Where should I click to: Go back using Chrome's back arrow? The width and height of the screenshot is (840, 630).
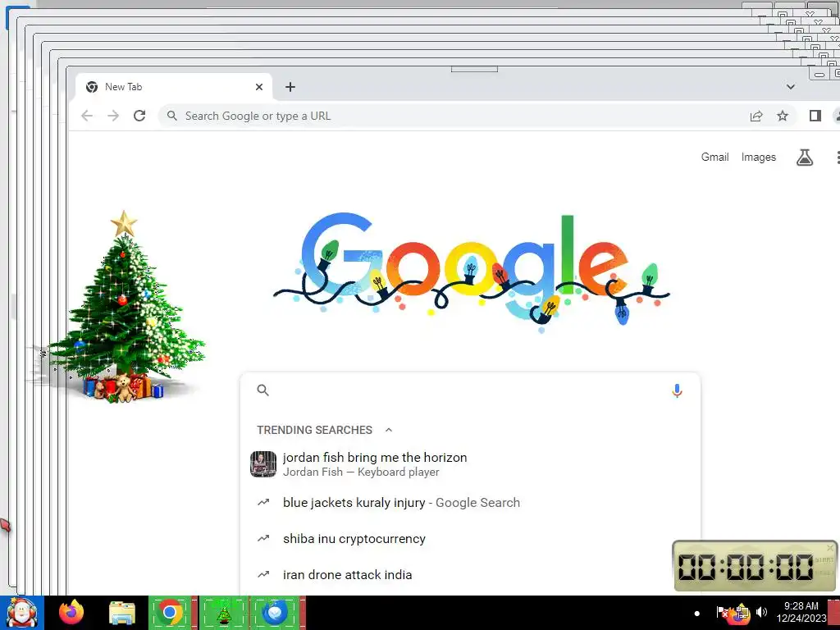(x=87, y=116)
